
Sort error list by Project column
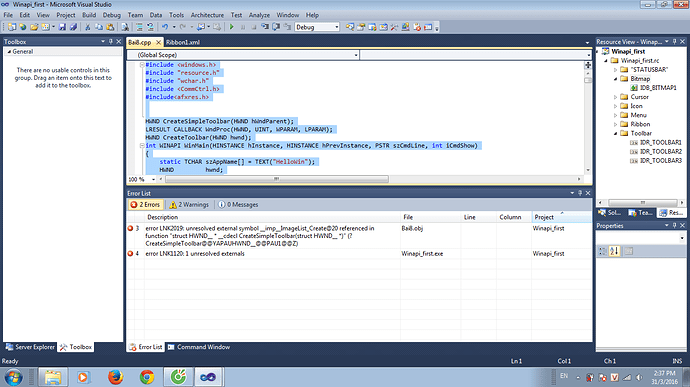pyautogui.click(x=561, y=217)
